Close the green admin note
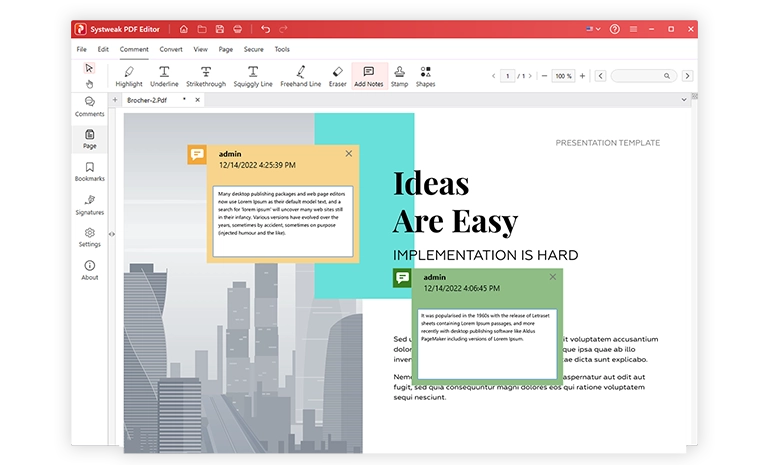The image size is (769, 465). [553, 277]
